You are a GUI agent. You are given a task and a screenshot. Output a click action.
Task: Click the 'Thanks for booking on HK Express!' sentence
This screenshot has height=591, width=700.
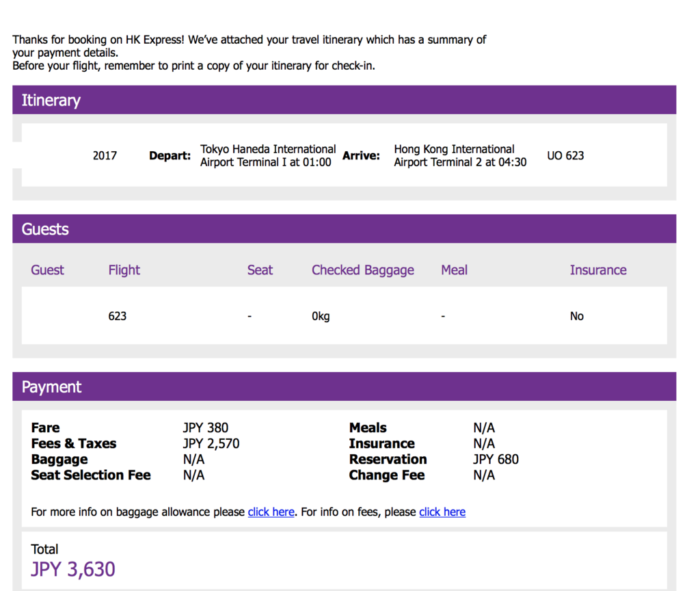coord(98,40)
